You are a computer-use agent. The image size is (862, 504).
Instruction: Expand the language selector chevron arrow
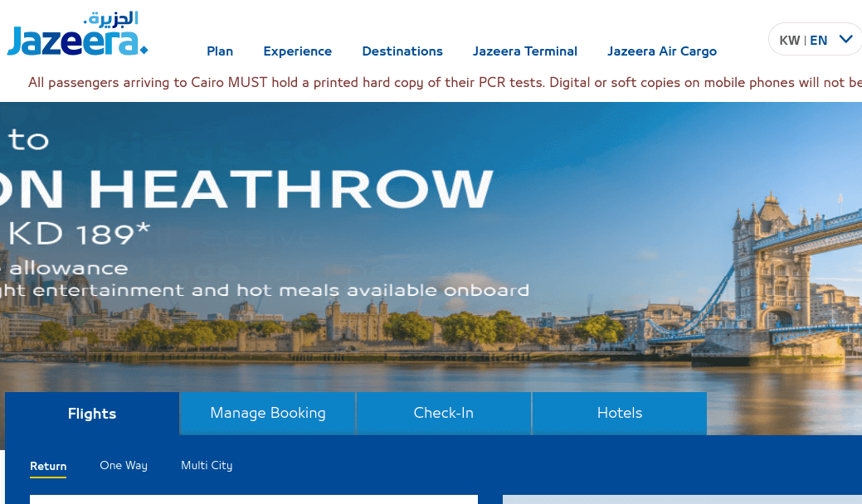click(845, 39)
